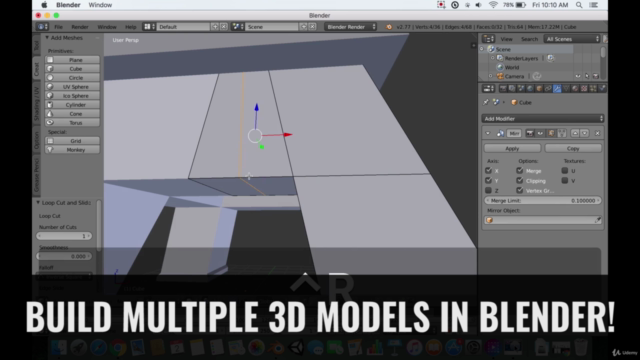Apply the Mirror modifier
Image resolution: width=640 pixels, height=360 pixels.
(x=512, y=149)
